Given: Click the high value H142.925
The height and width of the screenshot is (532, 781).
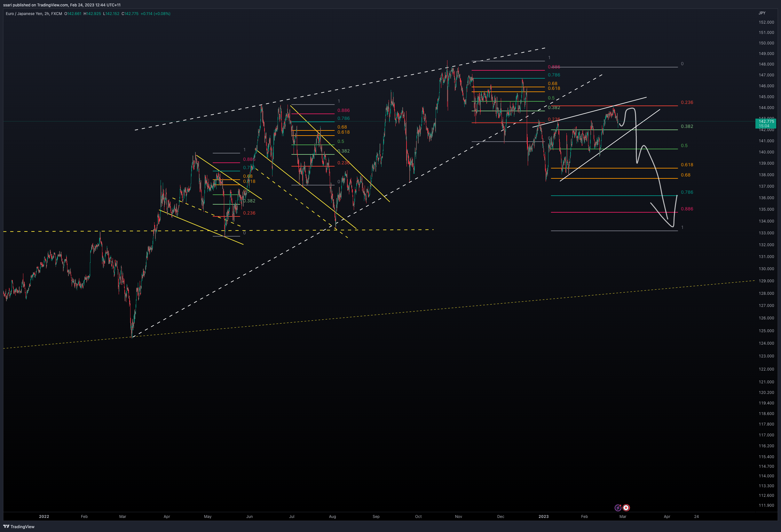Looking at the screenshot, I should [92, 14].
